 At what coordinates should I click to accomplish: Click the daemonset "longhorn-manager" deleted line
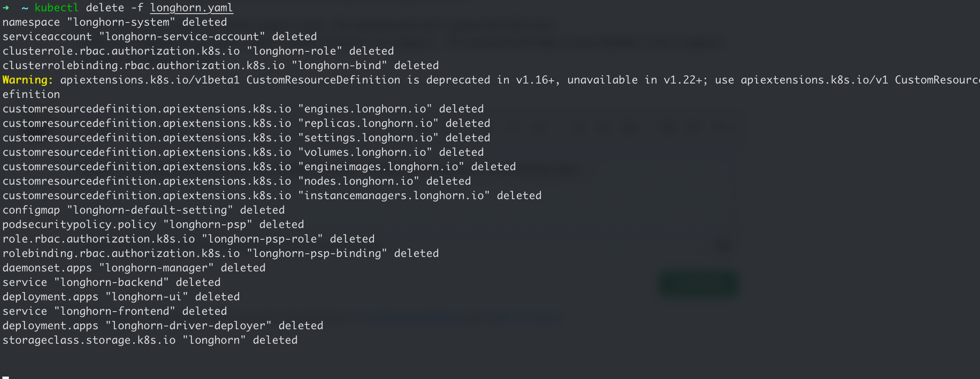(x=134, y=268)
